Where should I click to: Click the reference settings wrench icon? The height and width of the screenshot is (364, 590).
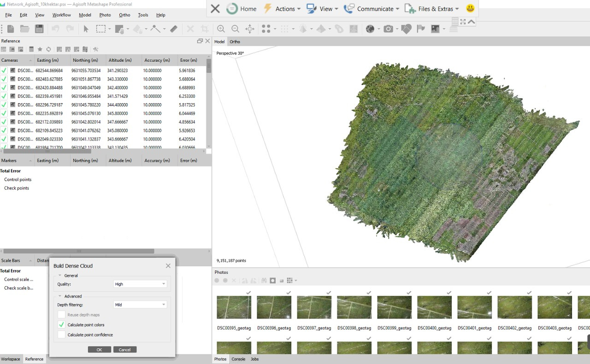[96, 49]
